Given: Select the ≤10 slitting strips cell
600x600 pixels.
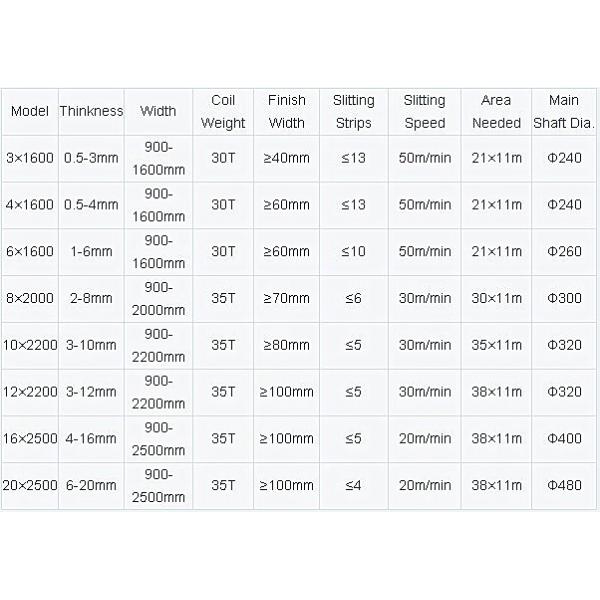Looking at the screenshot, I should 354,252.
